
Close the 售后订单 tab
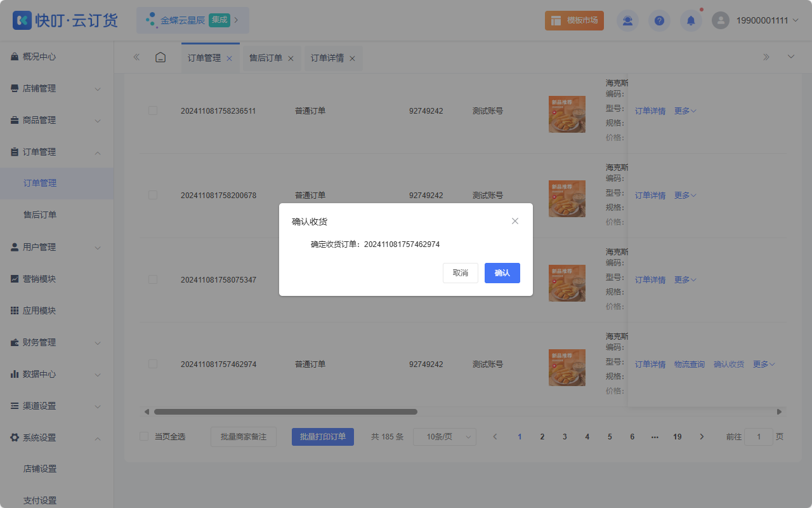tap(291, 58)
